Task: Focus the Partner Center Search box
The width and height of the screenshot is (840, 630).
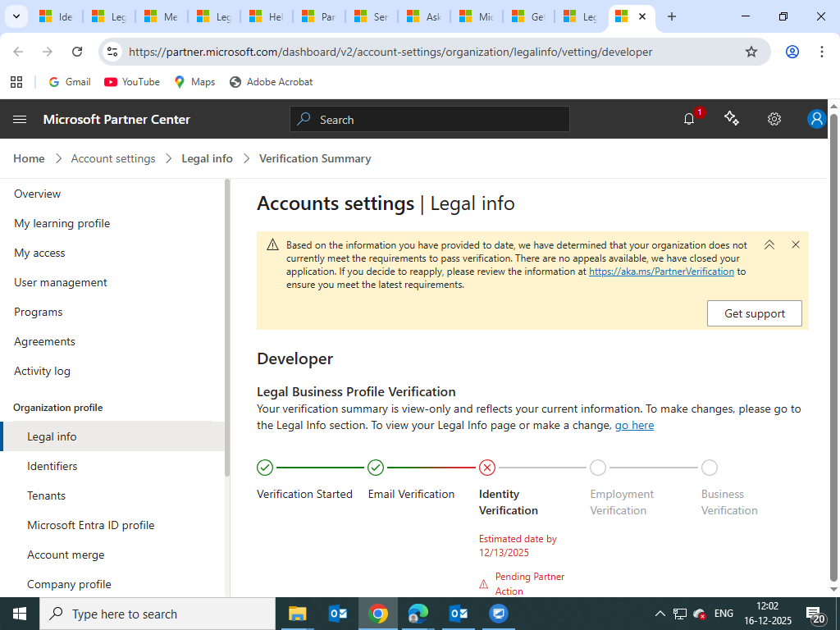Action: pos(430,119)
